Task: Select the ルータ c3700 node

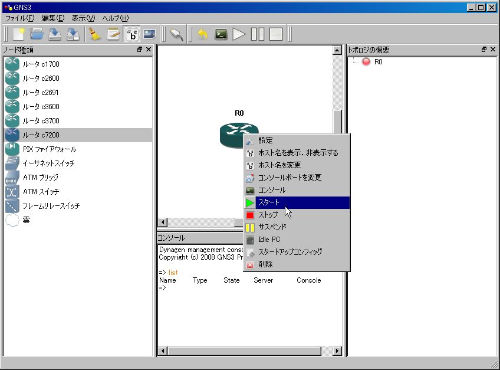Action: pos(78,121)
